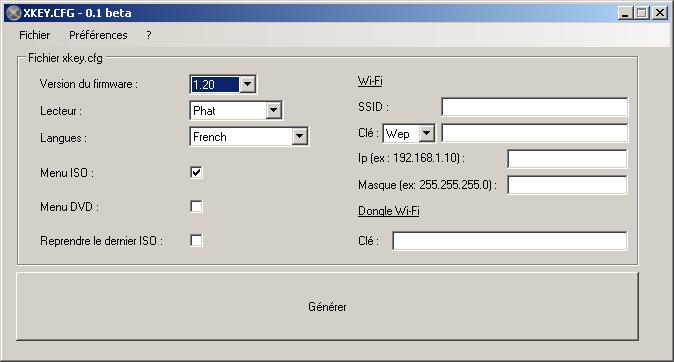The width and height of the screenshot is (674, 362).
Task: Enable Reprendre le dernier ISO checkbox
Action: pos(196,240)
